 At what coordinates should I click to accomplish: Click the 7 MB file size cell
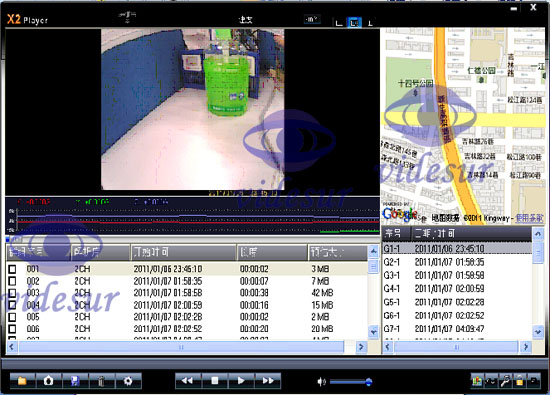click(320, 281)
